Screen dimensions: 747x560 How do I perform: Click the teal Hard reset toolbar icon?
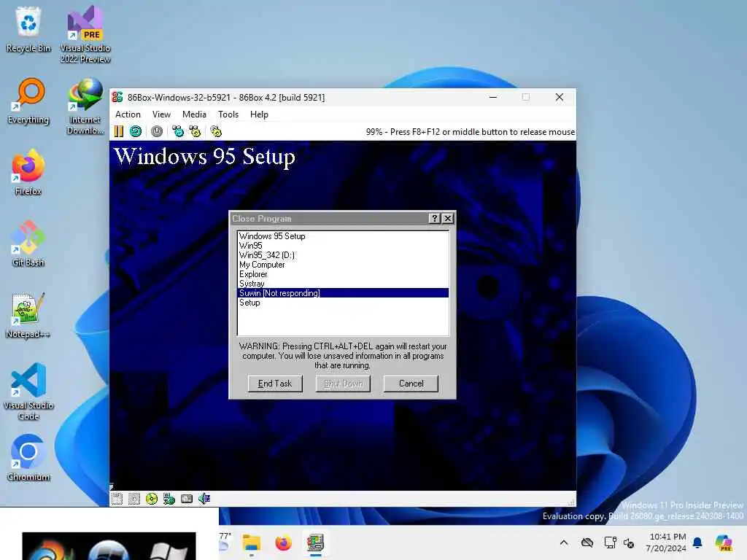pos(136,131)
